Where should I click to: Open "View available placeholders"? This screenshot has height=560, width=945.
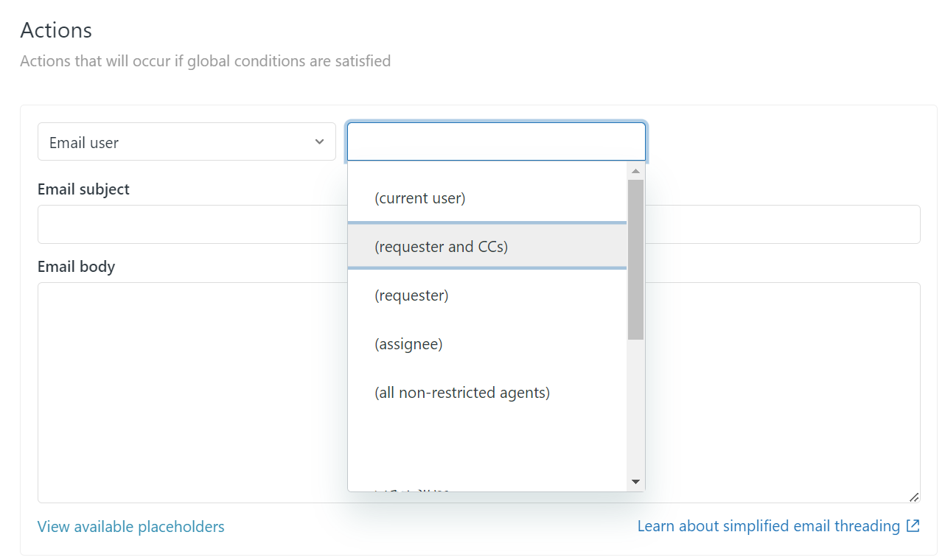point(130,526)
